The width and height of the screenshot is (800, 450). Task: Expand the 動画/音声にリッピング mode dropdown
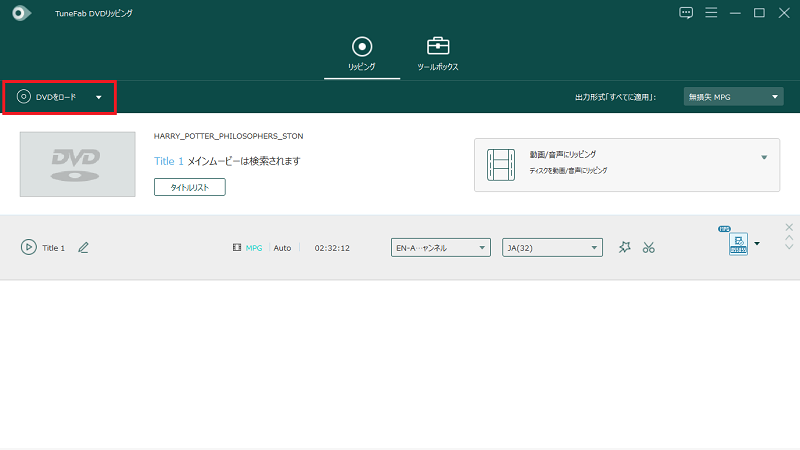tap(764, 157)
